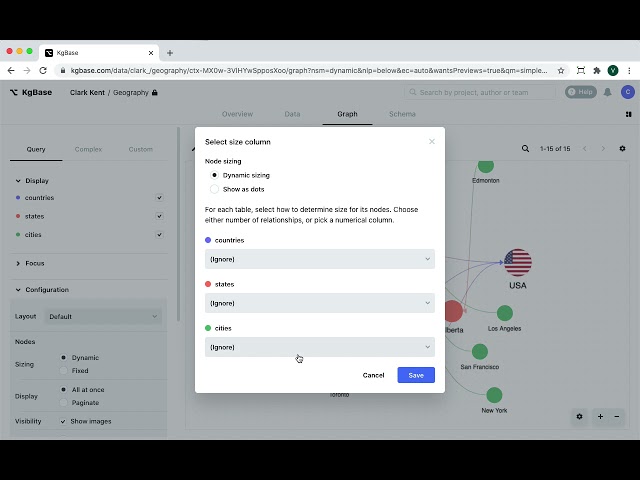Toggle the Show images checkbox
Viewport: 640px width, 480px height.
(x=63, y=421)
